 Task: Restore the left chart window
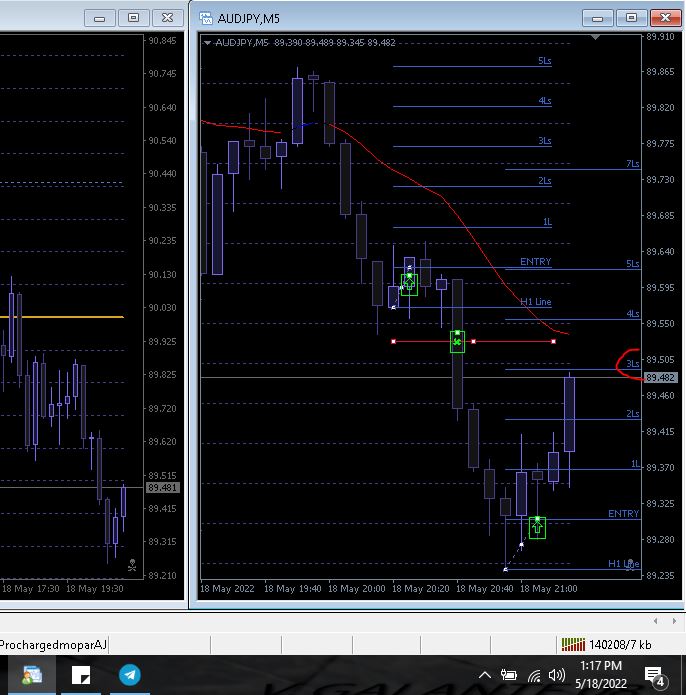point(133,18)
